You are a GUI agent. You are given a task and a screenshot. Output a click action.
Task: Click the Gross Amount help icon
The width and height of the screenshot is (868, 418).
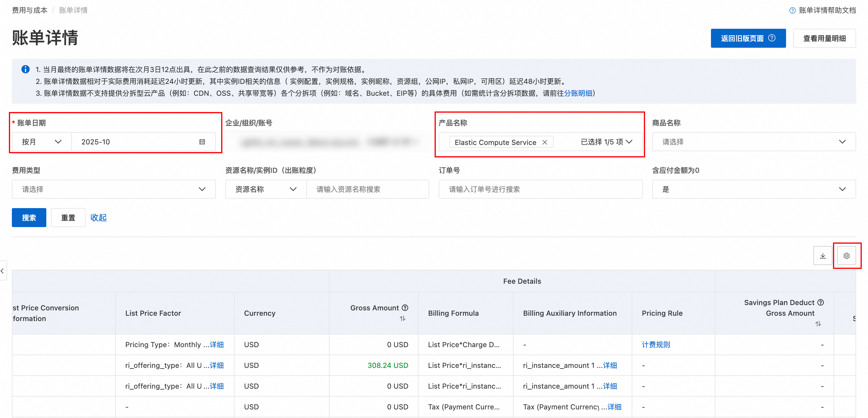(405, 308)
